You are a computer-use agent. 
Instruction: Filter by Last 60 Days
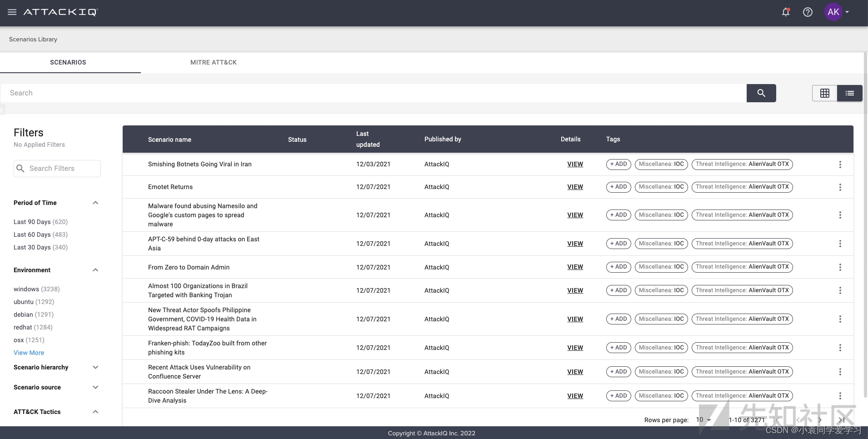pyautogui.click(x=40, y=234)
